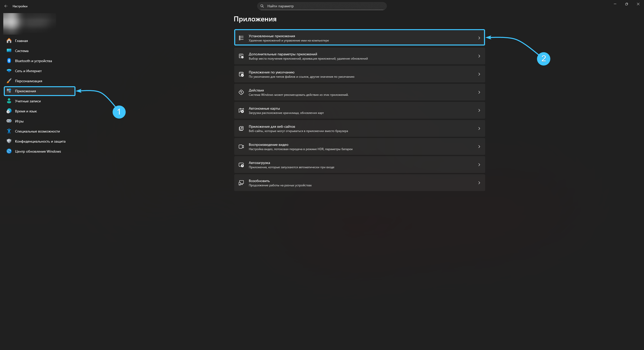Open the Resume row chevron

coord(479,183)
